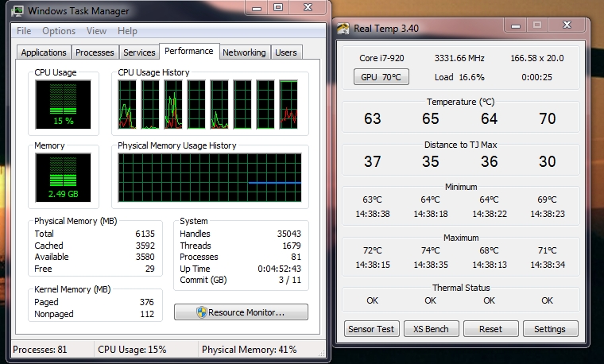604x364 pixels.
Task: Open the View menu
Action: point(96,31)
